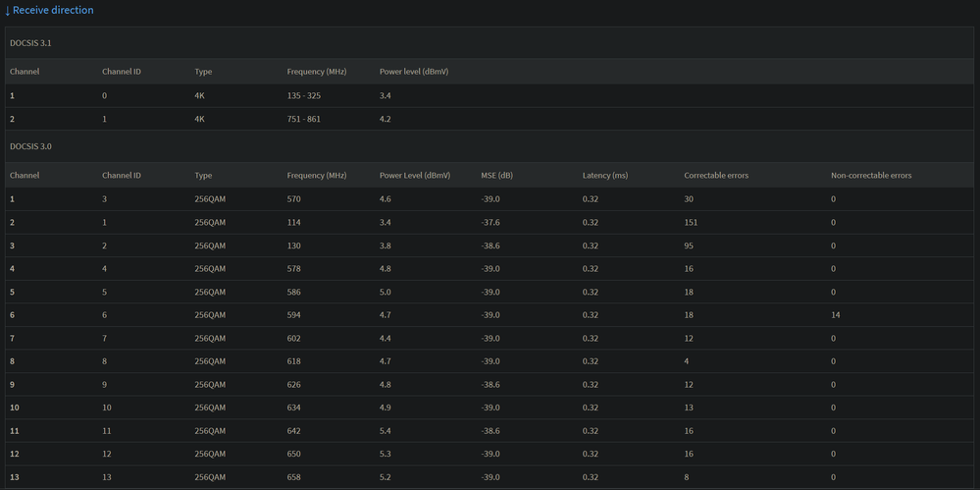The height and width of the screenshot is (490, 980).
Task: Click the non-correctable errors value 14
Action: (x=835, y=315)
